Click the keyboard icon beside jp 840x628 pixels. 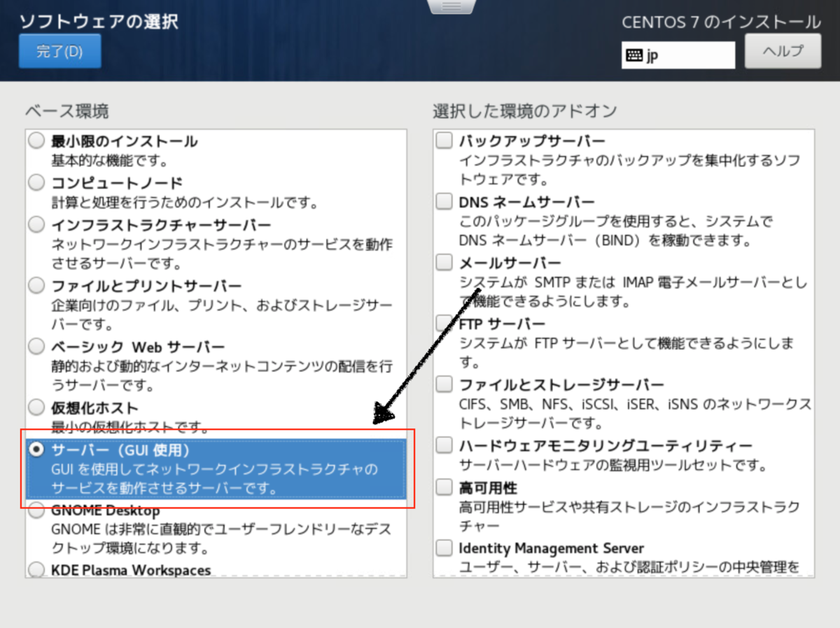634,55
